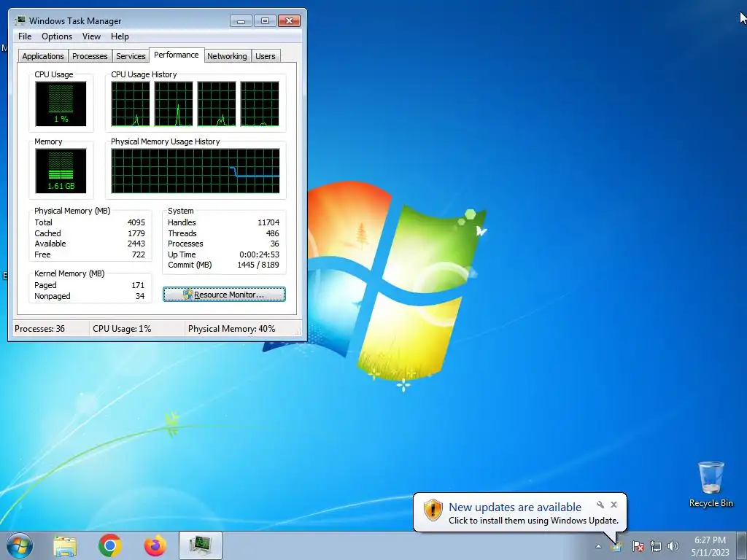Switch to the Users tab
The width and height of the screenshot is (747, 560).
tap(266, 56)
